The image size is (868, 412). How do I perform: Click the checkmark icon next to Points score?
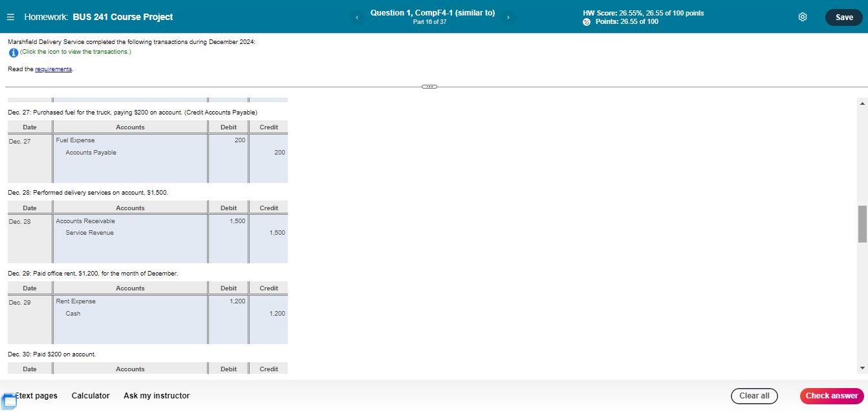tap(587, 21)
